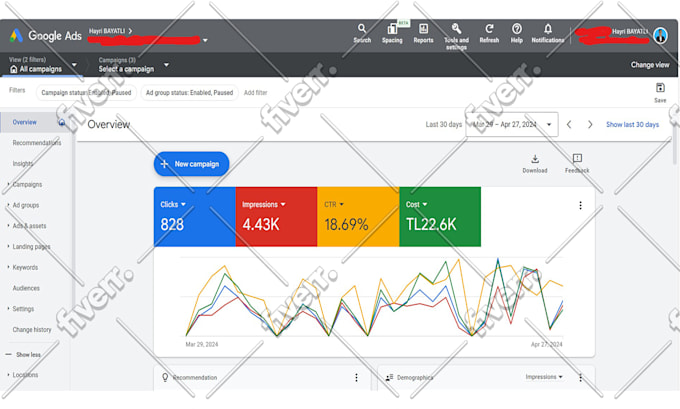Click the Filters label

pos(17,90)
